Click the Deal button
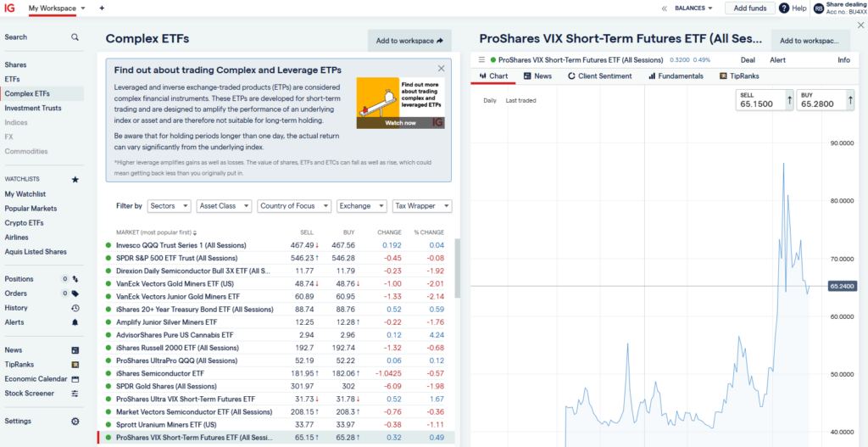The image size is (868, 447). point(748,60)
